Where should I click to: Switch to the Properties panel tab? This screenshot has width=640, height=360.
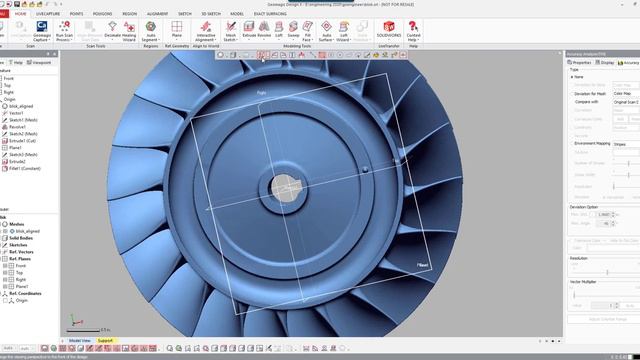pos(579,62)
